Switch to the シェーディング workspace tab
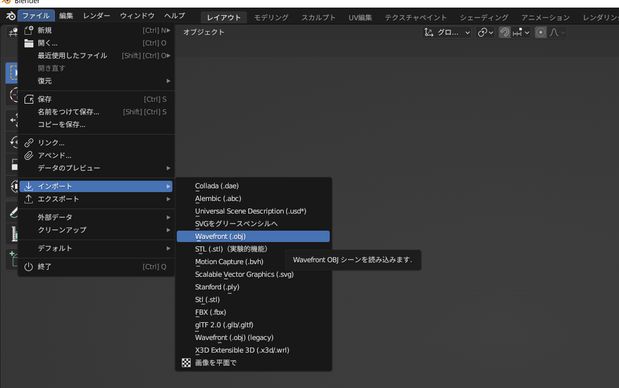 coord(484,18)
